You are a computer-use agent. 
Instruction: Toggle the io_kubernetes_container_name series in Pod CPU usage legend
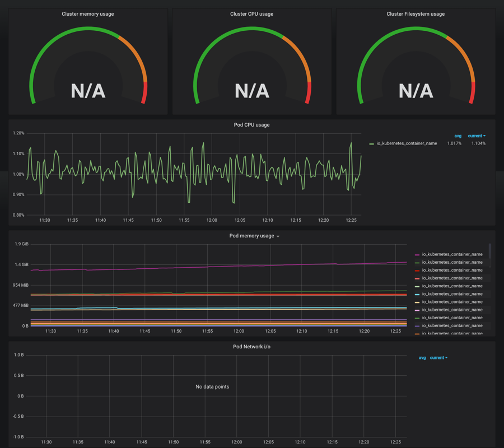coord(407,143)
